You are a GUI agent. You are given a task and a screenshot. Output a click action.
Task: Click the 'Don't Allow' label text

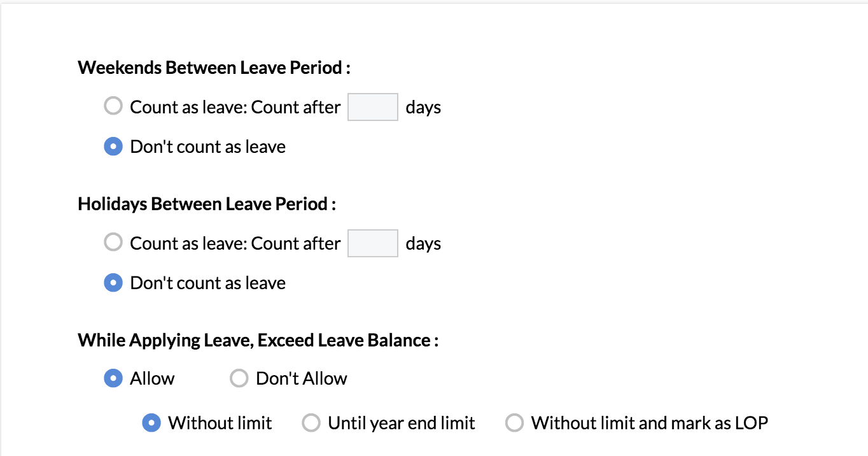click(x=302, y=379)
